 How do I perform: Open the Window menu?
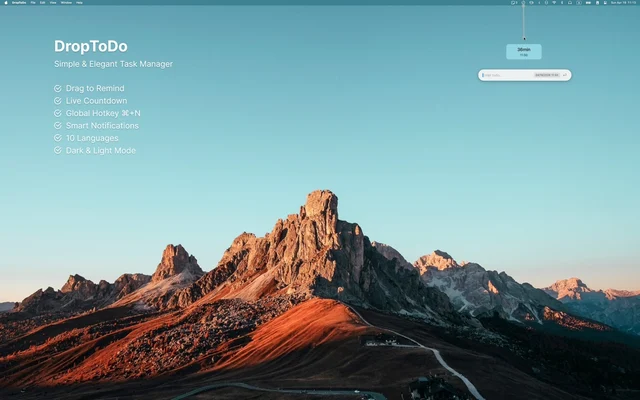(x=66, y=2)
